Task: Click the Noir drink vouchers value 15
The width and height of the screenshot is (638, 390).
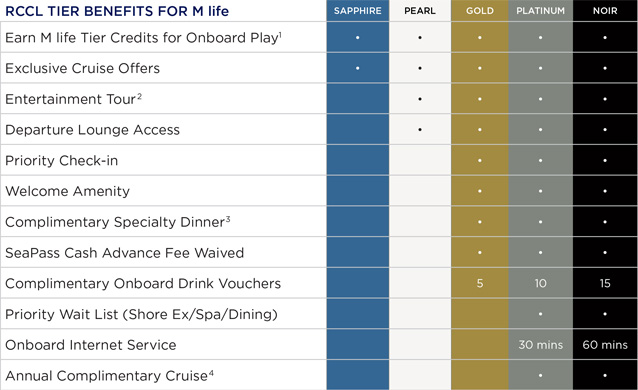Action: [x=605, y=283]
